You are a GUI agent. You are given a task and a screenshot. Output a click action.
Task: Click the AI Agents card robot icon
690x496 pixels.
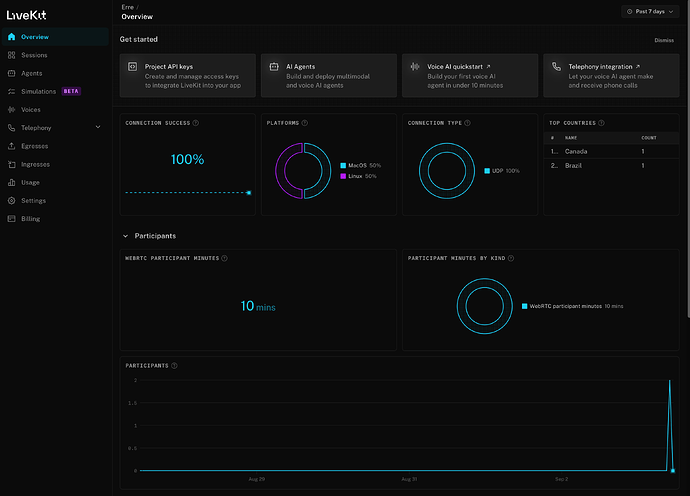tap(274, 66)
